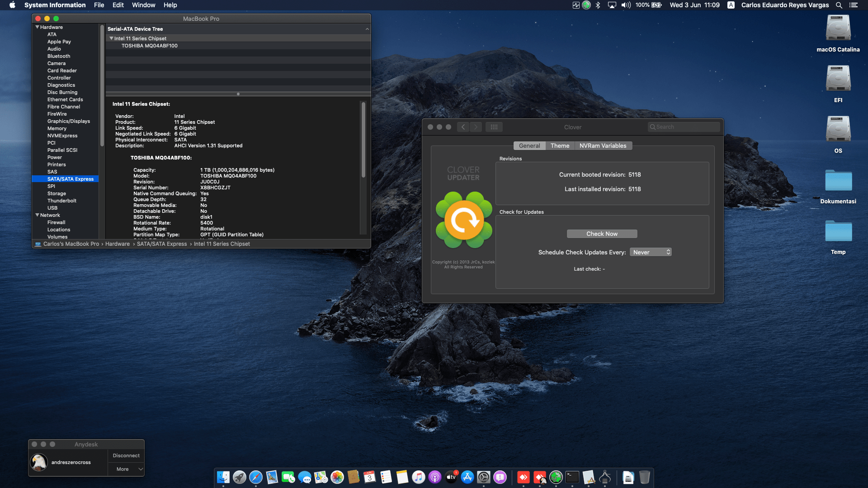This screenshot has height=488, width=868.
Task: Click the back navigation arrow in Clover window
Action: coord(463,127)
